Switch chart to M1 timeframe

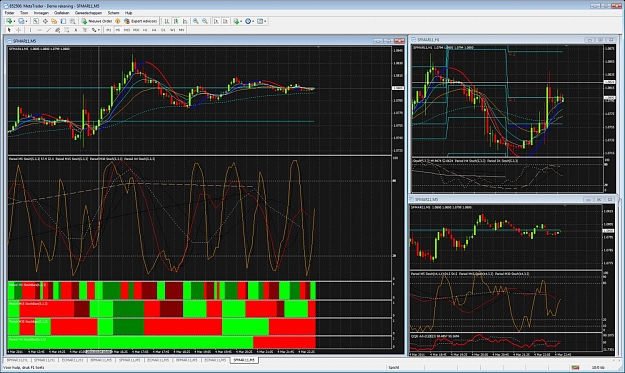[108, 30]
